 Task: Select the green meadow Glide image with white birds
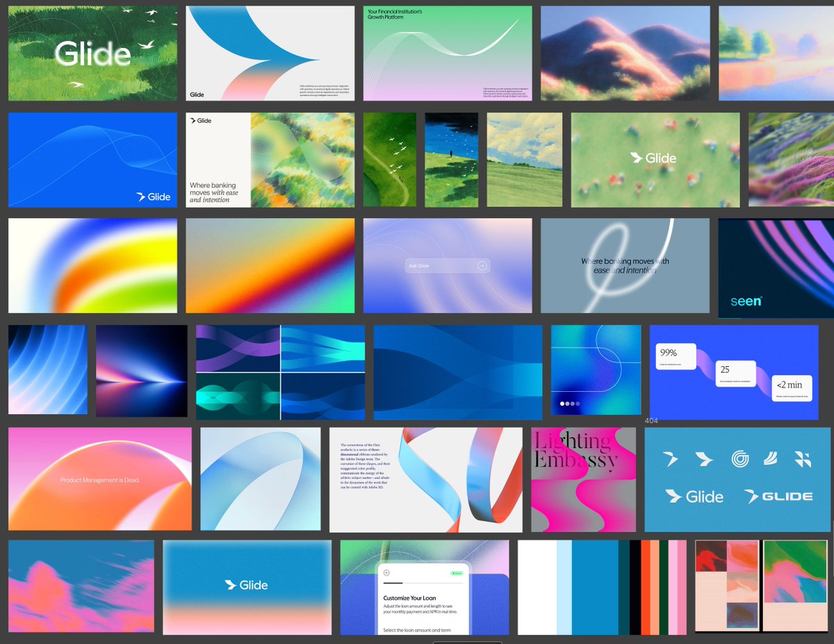[x=92, y=53]
